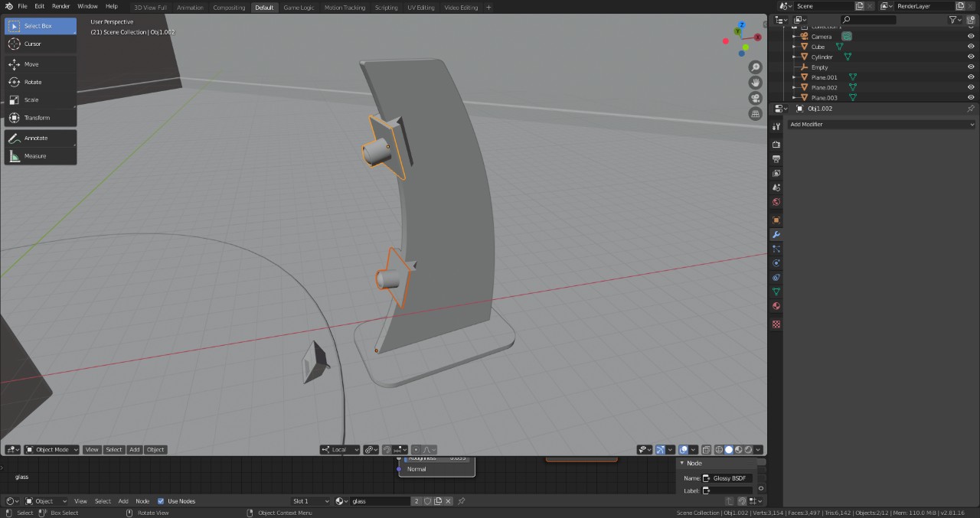Open the Object properties tab
Screen dimensions: 980x518
point(776,220)
